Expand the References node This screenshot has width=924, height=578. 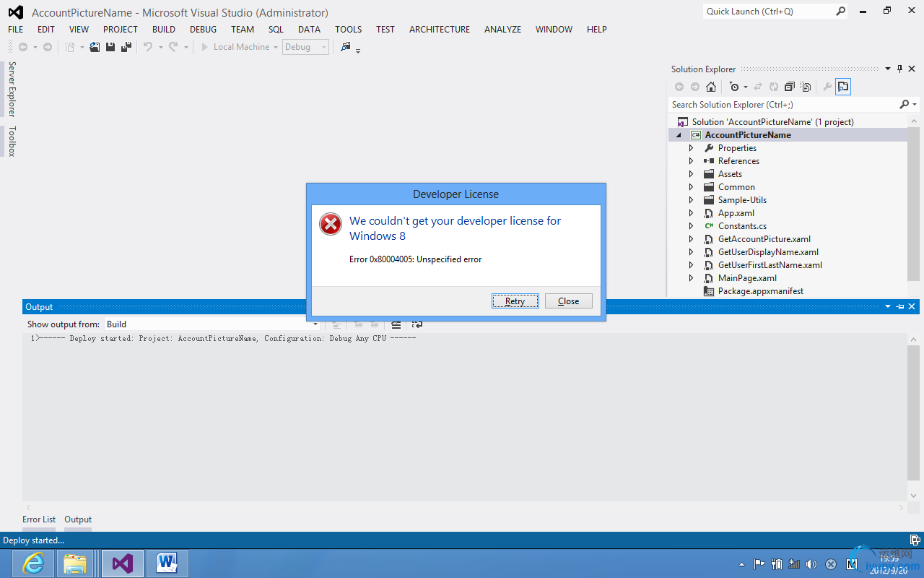point(691,161)
